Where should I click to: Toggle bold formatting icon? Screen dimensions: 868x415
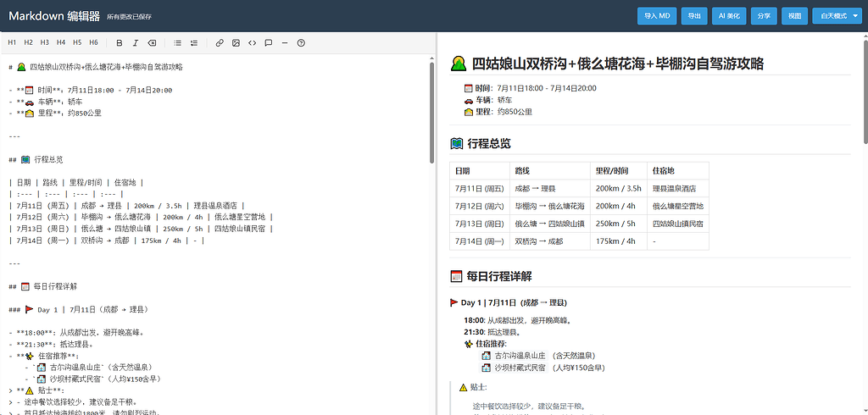click(120, 42)
